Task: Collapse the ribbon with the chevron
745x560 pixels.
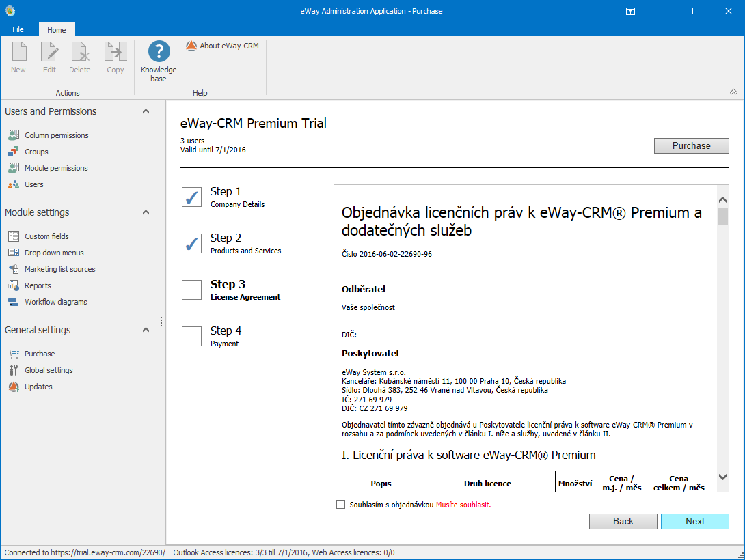Action: [x=733, y=92]
